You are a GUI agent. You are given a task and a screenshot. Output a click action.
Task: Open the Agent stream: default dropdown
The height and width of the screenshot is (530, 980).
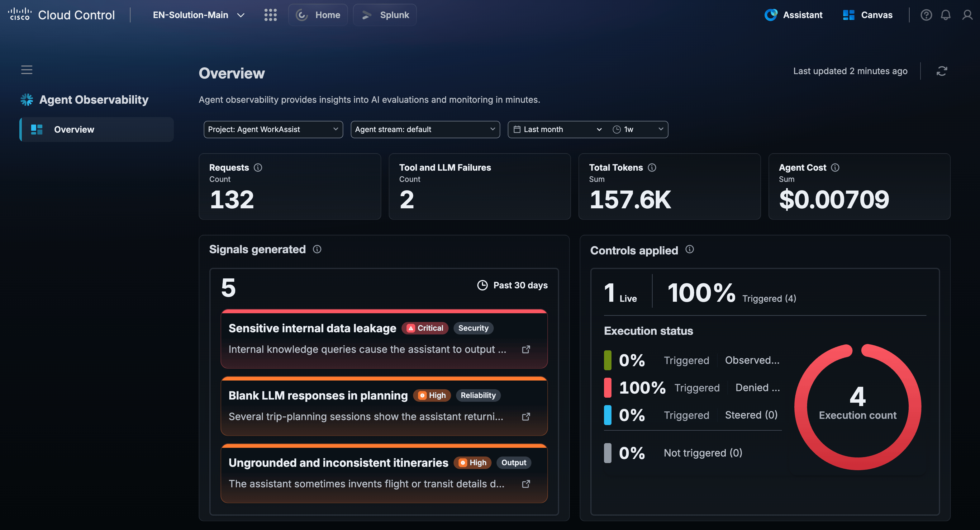[x=425, y=129]
